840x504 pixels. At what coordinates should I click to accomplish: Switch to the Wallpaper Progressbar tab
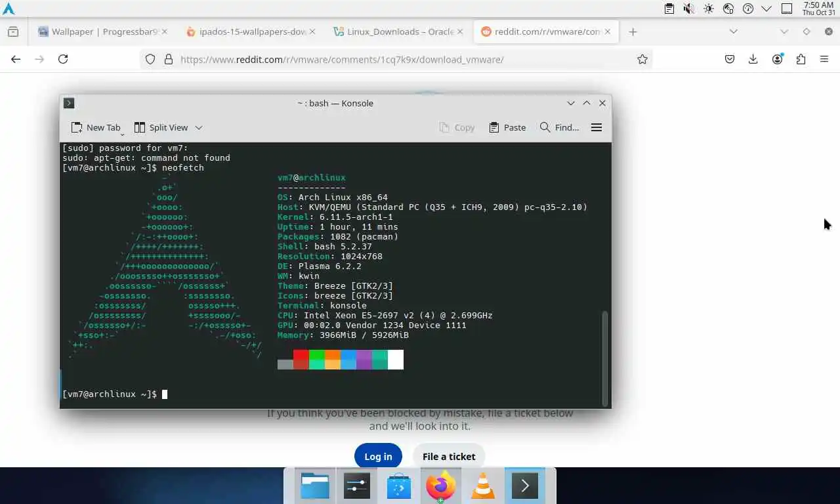pyautogui.click(x=103, y=31)
